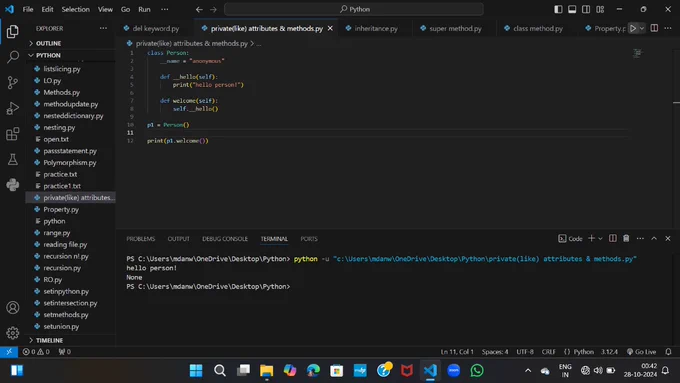Viewport: 680px width, 383px height.
Task: Close the private(like) attributes & methods.py tab
Action: tap(330, 28)
